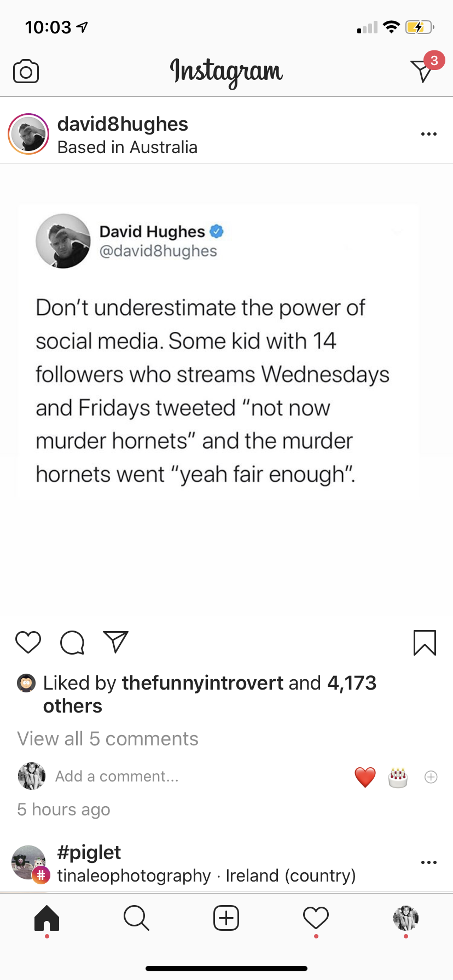Open direct messages inbox icon
This screenshot has height=980, width=453.
coord(422,71)
